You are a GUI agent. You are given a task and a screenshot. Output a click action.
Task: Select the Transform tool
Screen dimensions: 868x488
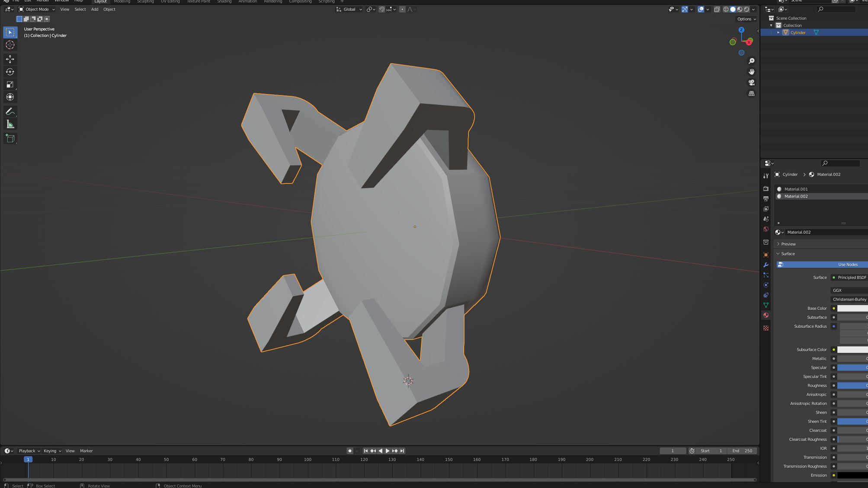[x=10, y=97]
